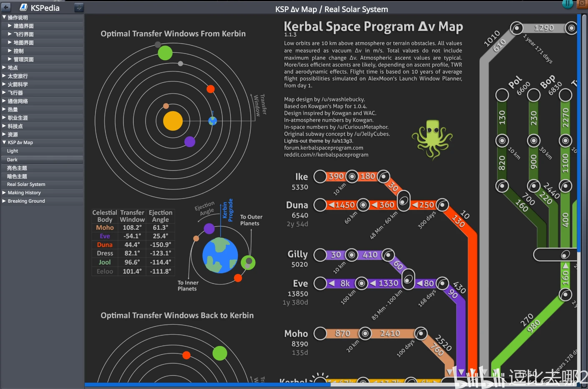Open the 通信网络 category
The height and width of the screenshot is (389, 588).
pyautogui.click(x=42, y=101)
